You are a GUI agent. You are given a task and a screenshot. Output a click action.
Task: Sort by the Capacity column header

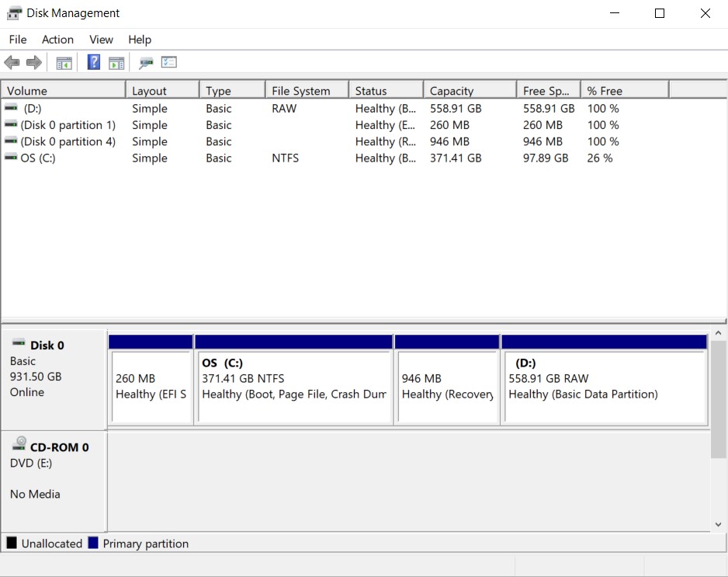(x=470, y=90)
